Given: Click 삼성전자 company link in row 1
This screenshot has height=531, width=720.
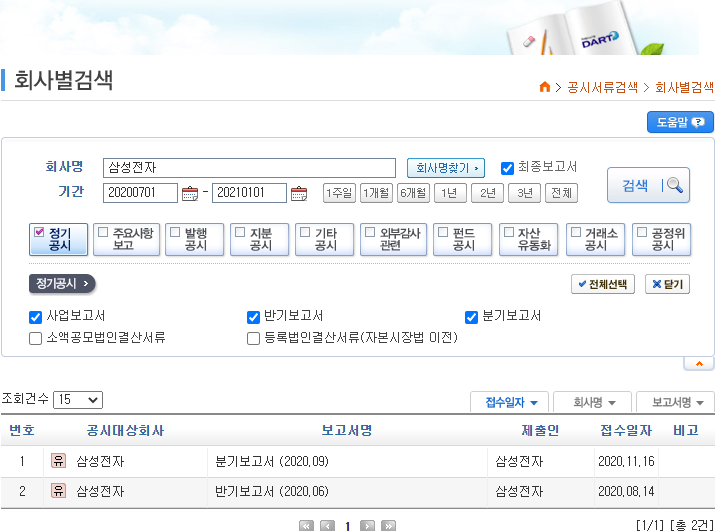Looking at the screenshot, I should coord(100,461).
